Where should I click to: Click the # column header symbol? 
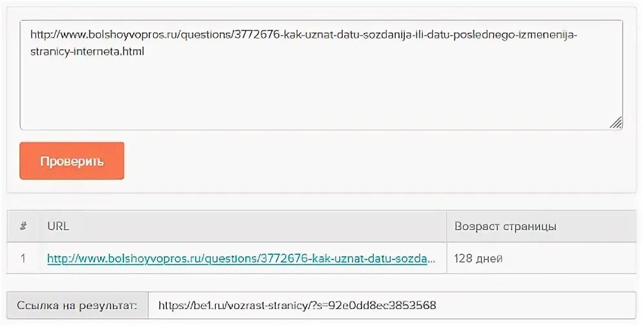(x=23, y=226)
